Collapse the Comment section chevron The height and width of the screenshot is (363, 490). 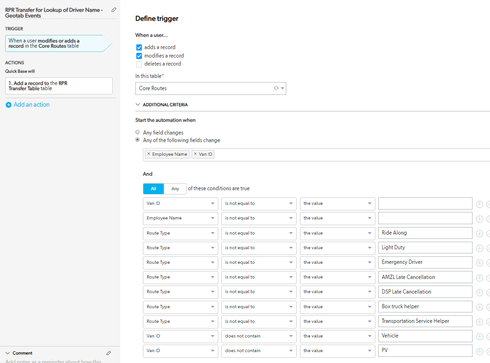point(8,353)
